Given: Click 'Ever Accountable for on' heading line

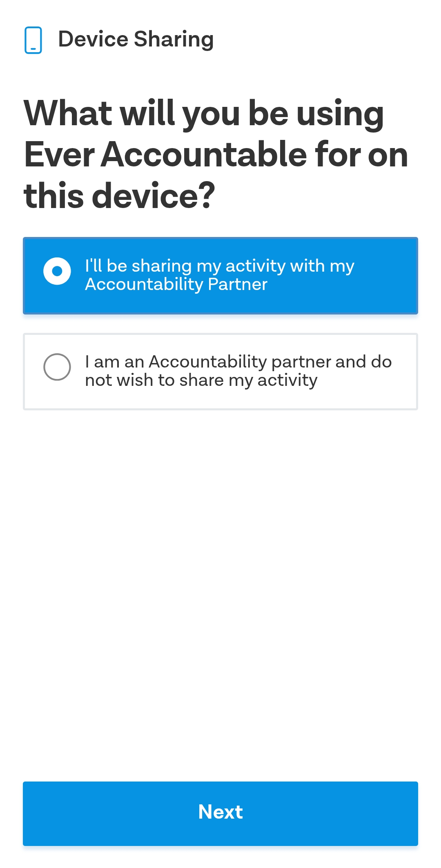Looking at the screenshot, I should click(216, 155).
